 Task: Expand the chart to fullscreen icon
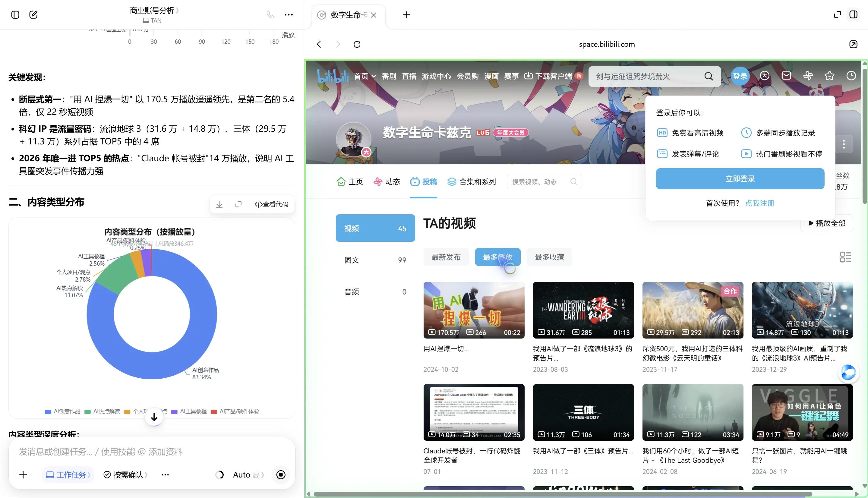click(x=238, y=204)
